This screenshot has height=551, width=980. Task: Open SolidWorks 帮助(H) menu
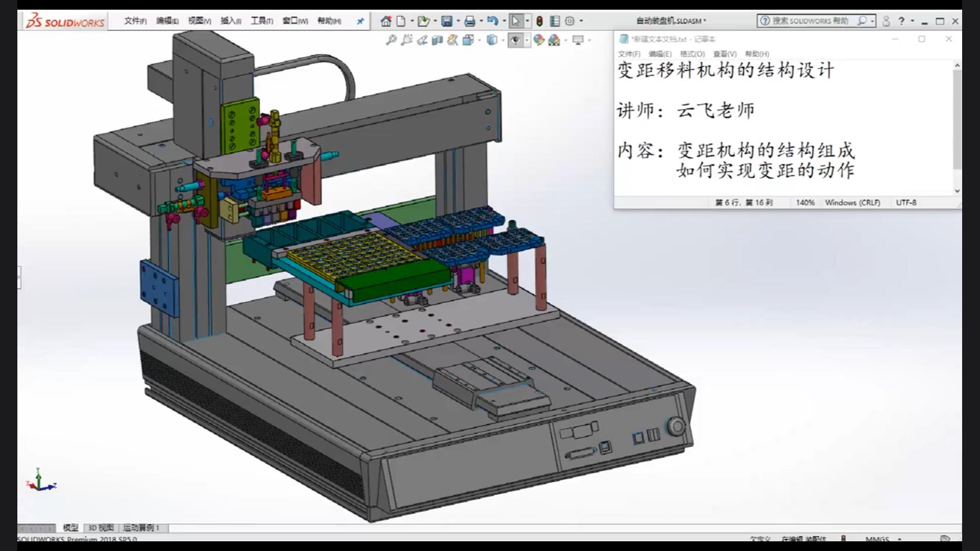point(329,21)
